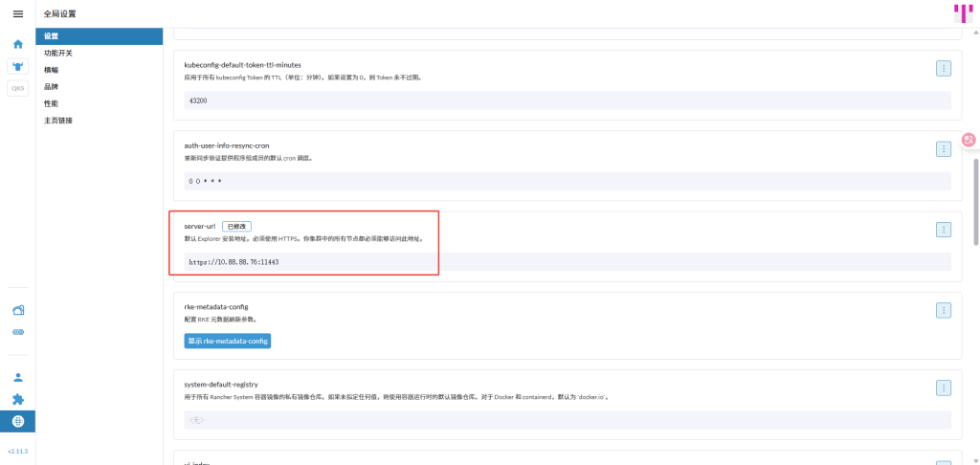Image resolution: width=980 pixels, height=465 pixels.
Task: Open actions menu for kubeconfig-default-token-ttl-minutes
Action: [x=943, y=68]
